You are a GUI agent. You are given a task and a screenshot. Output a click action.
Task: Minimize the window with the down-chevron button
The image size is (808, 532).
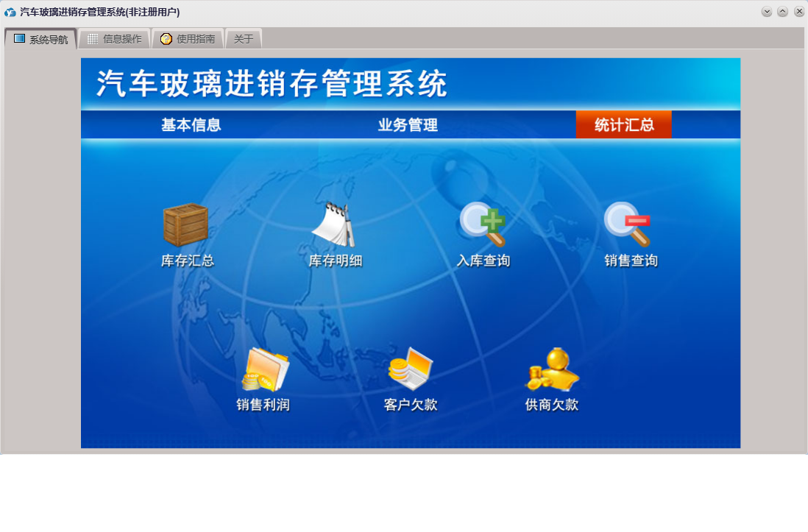[767, 12]
